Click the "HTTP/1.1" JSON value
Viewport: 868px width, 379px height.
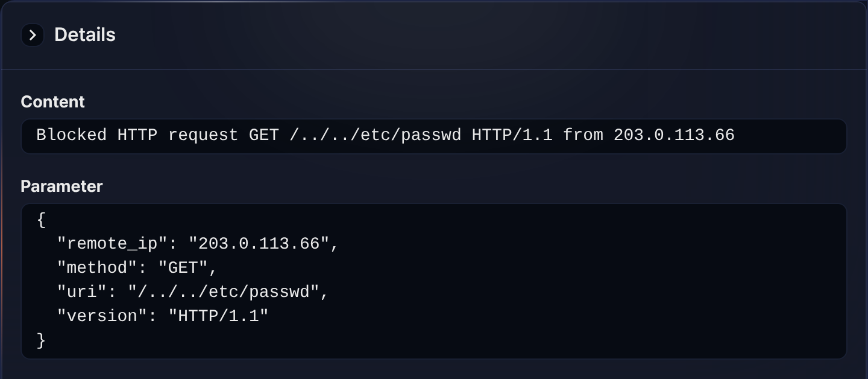coord(218,316)
